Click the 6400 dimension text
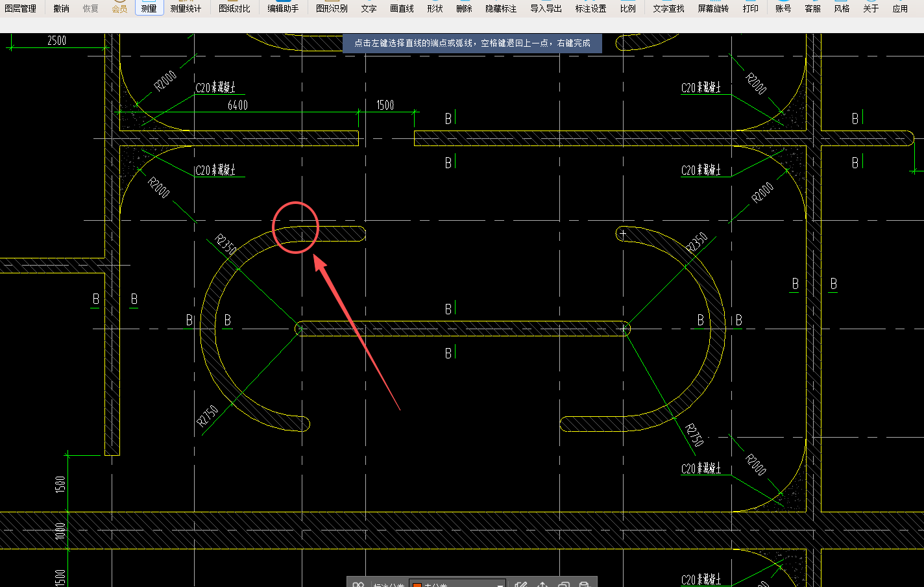924x587 pixels. (x=237, y=105)
